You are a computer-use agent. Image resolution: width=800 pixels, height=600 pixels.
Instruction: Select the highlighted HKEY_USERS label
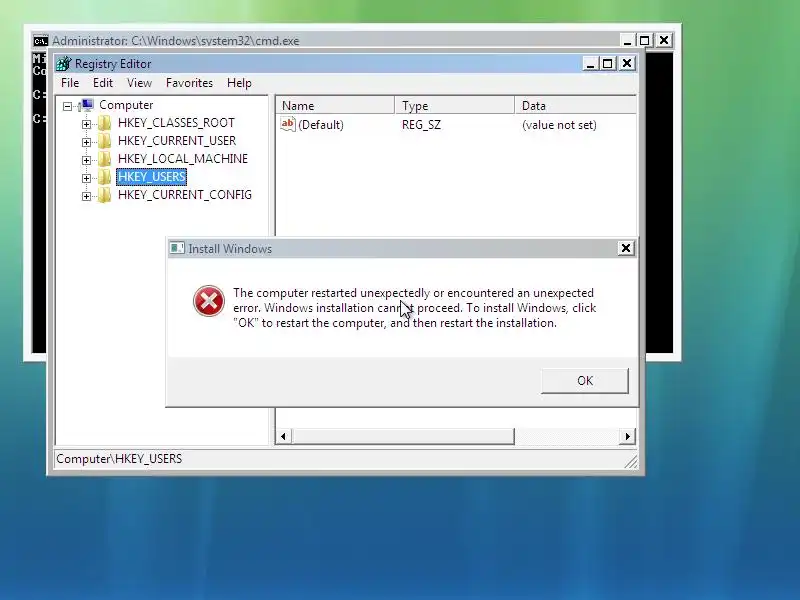pos(152,177)
